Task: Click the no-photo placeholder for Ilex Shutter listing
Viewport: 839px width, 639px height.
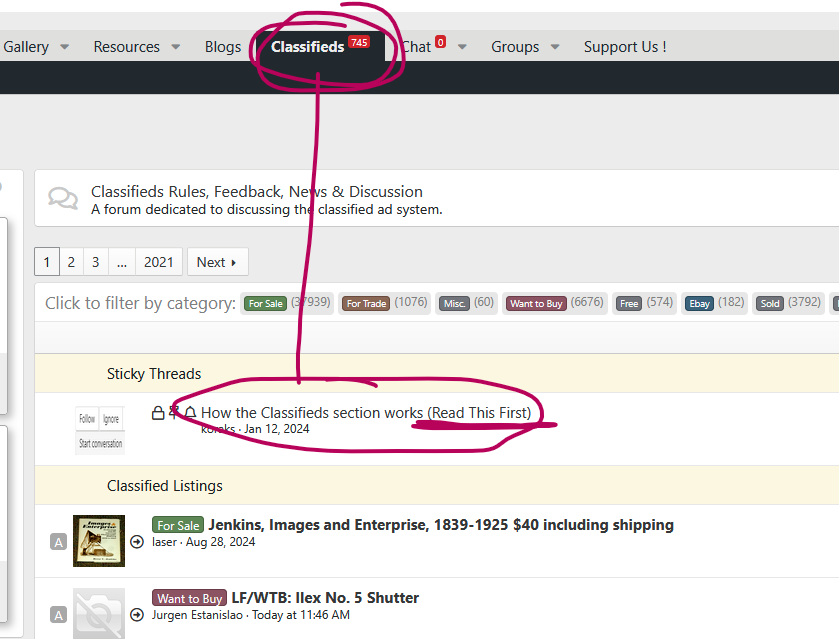Action: pyautogui.click(x=99, y=613)
